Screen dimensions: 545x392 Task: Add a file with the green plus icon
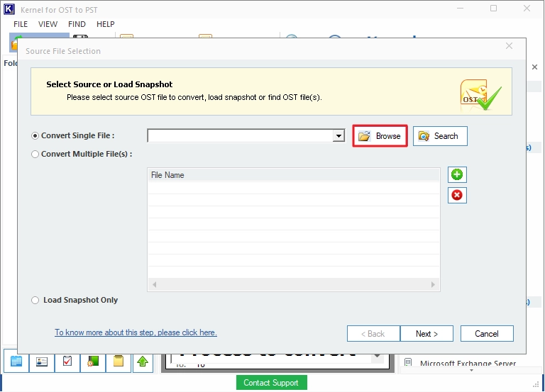click(457, 174)
